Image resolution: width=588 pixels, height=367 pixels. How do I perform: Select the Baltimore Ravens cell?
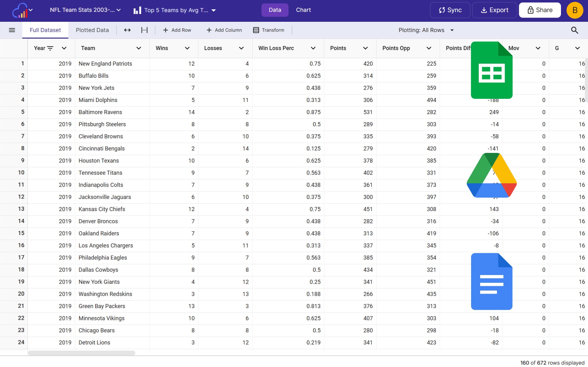pos(112,112)
